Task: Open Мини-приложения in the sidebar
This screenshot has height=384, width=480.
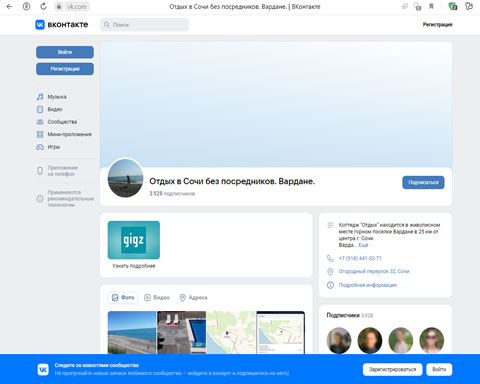Action: [69, 134]
